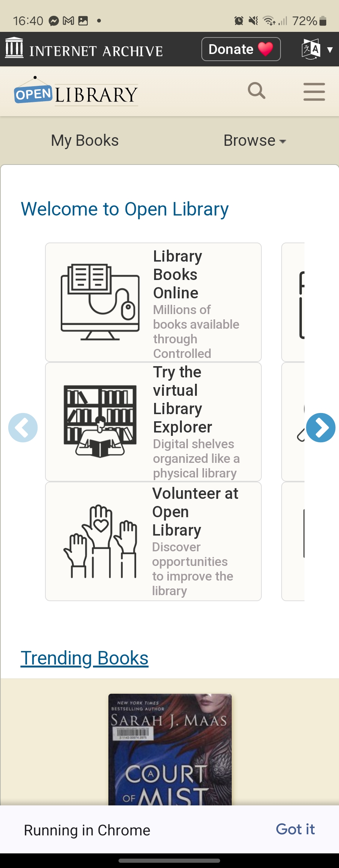
Task: Tap the bookshelf reader illustration
Action: pos(100,421)
